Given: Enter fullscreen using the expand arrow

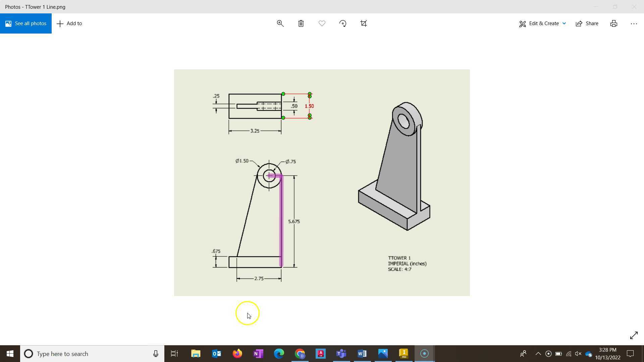Looking at the screenshot, I should (634, 335).
